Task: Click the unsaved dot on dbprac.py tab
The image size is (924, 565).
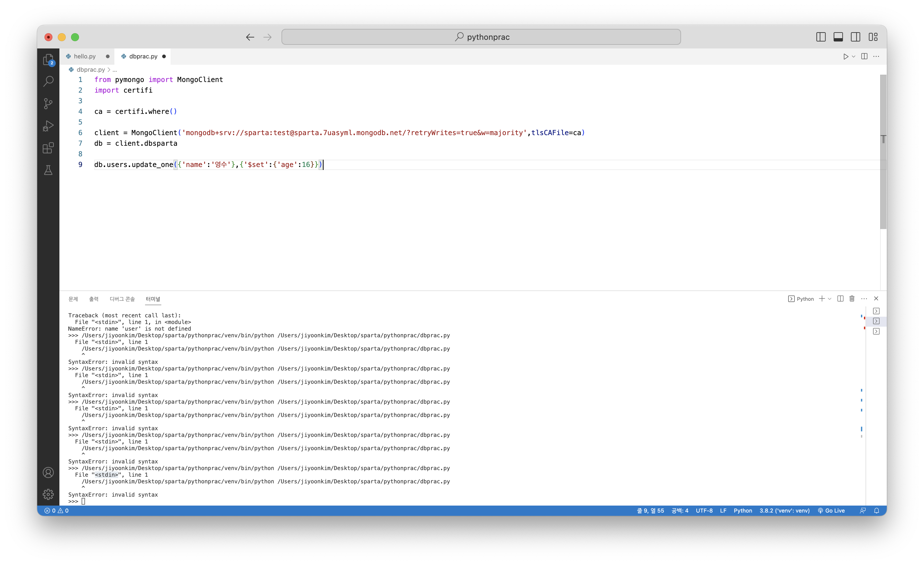Action: [x=164, y=56]
